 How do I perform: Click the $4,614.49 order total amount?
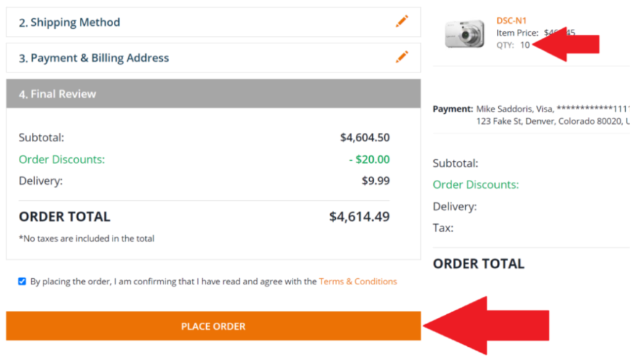click(359, 217)
